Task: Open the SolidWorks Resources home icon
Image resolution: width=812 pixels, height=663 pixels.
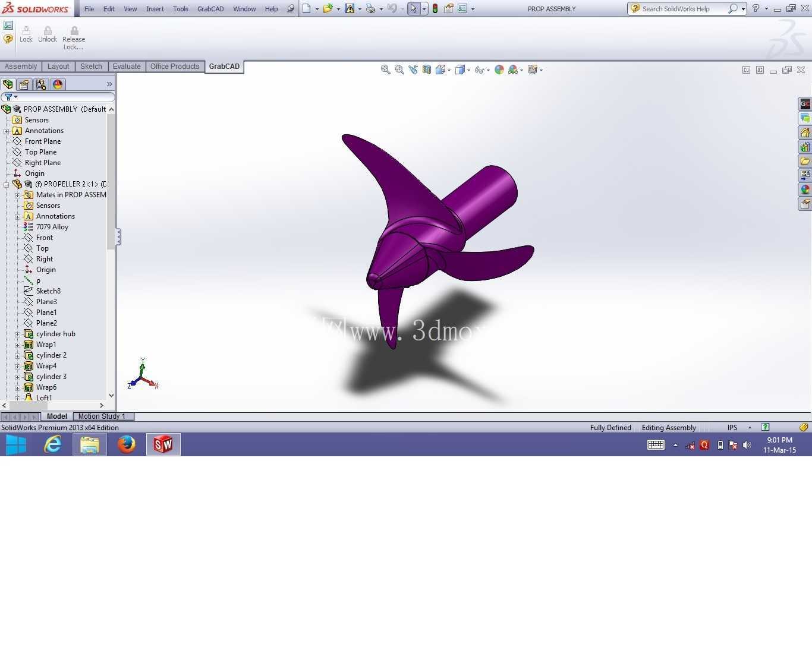Action: coord(805,132)
